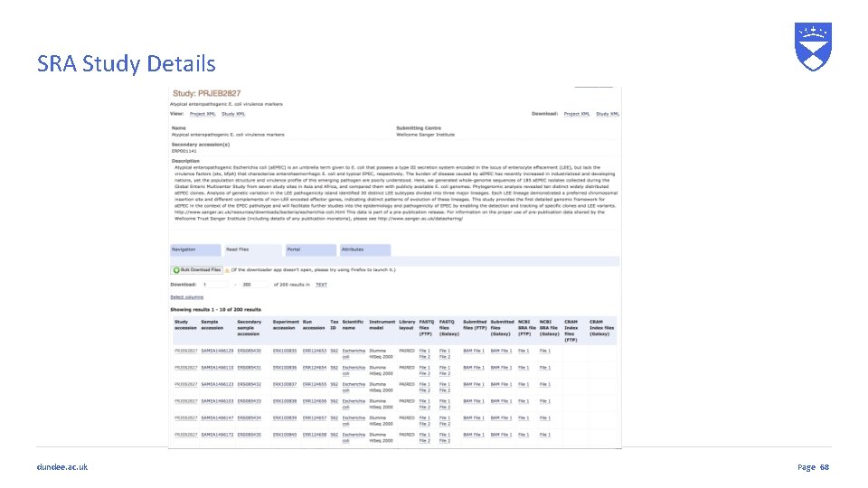Select the Attributes tab
Image resolution: width=868 pixels, height=488 pixels.
pos(365,250)
